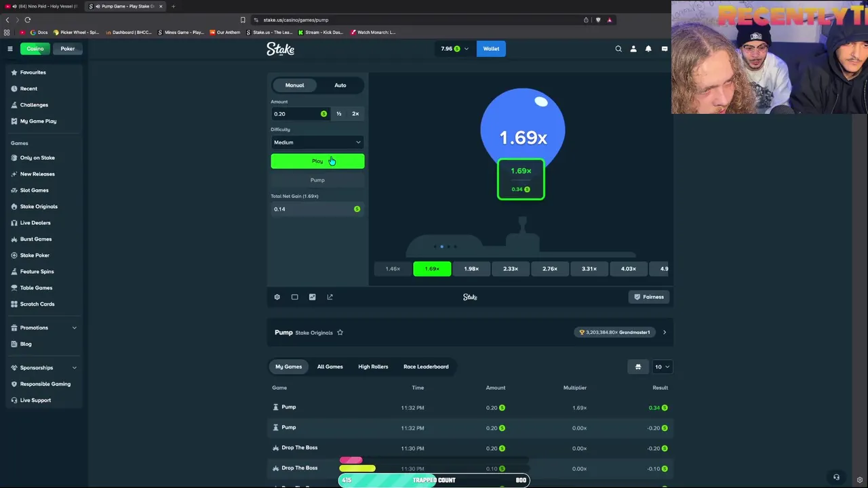This screenshot has width=868, height=488.
Task: Bookmark this page icon in address bar
Action: (243, 20)
